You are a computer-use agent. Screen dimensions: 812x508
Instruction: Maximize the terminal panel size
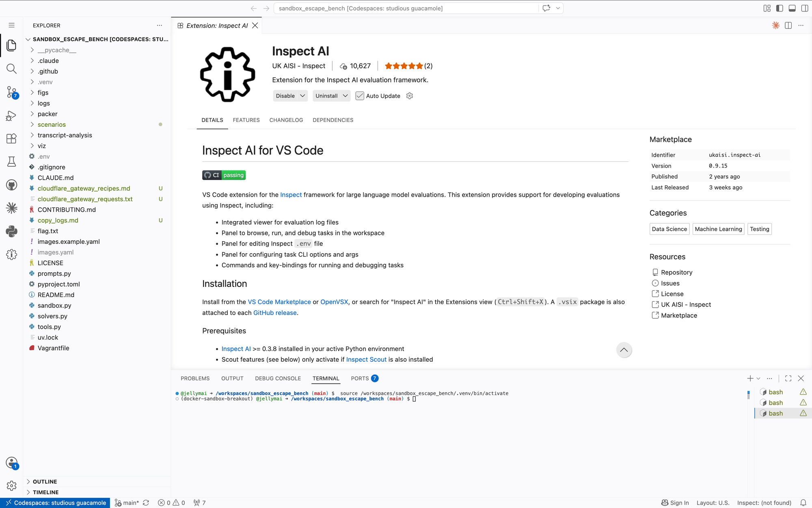[x=788, y=378]
